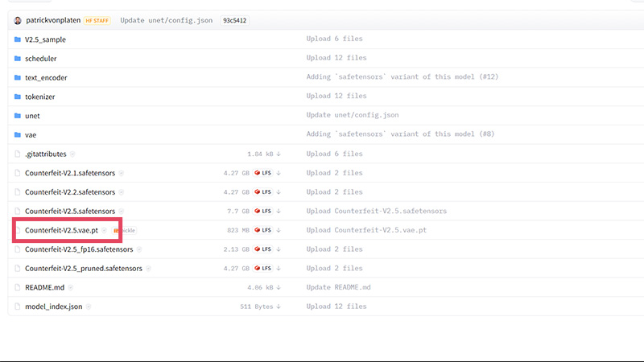Open Counterfeit-V2.2.safetensors file
The image size is (644, 362).
pos(70,192)
